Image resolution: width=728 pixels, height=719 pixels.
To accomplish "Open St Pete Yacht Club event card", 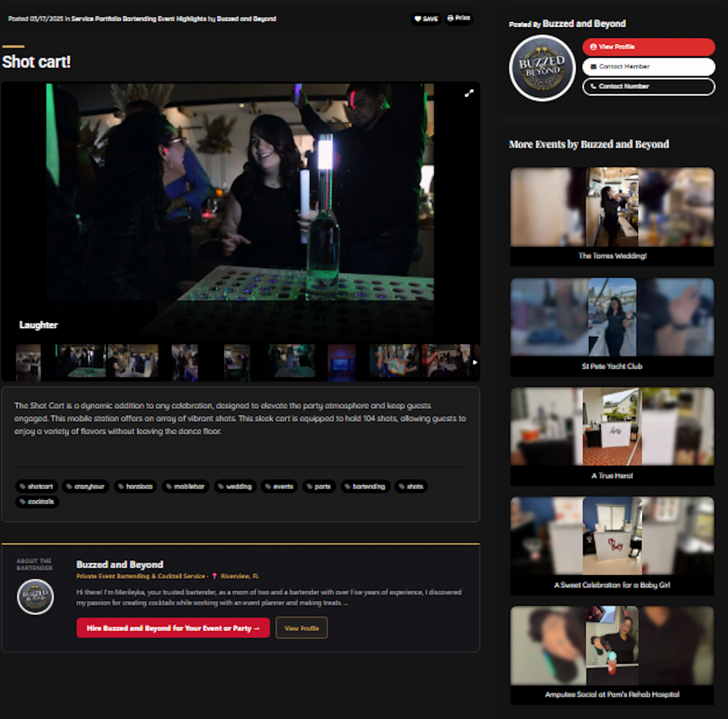I will click(x=612, y=327).
